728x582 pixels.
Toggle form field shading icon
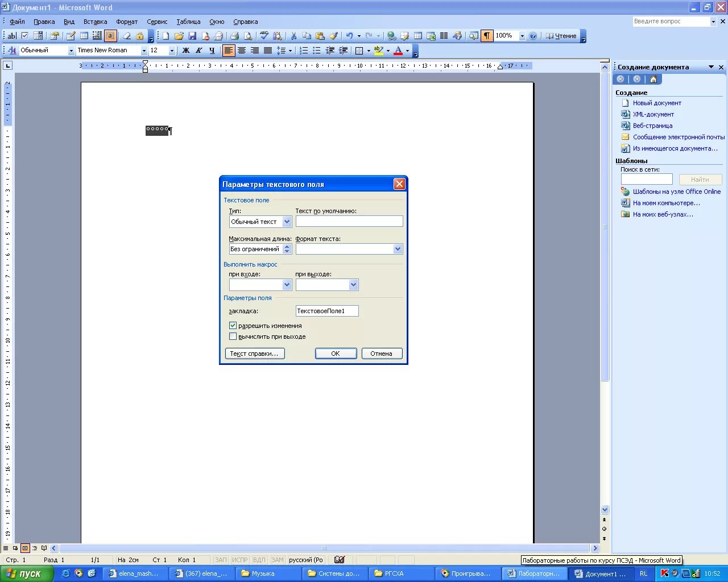110,36
